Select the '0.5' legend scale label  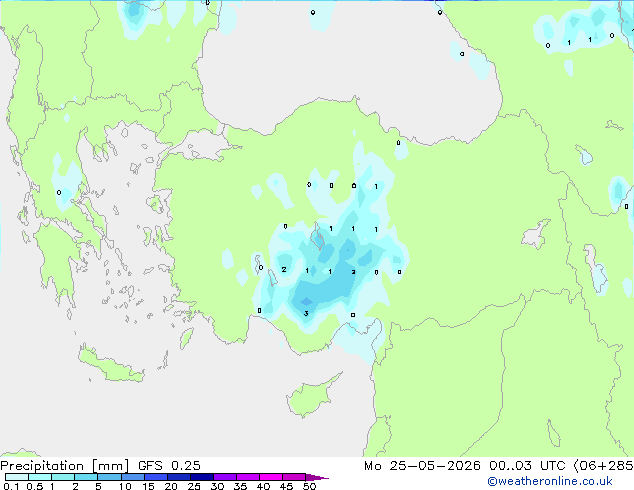[35, 486]
